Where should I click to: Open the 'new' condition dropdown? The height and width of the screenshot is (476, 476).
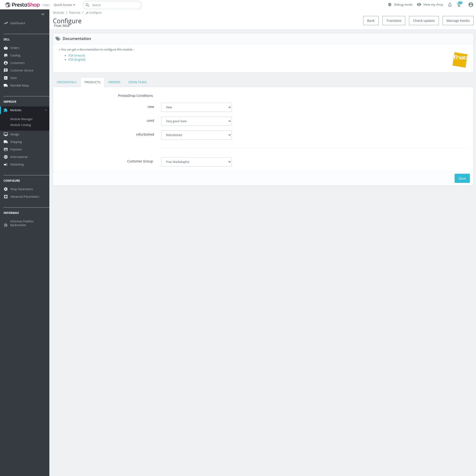(x=196, y=107)
